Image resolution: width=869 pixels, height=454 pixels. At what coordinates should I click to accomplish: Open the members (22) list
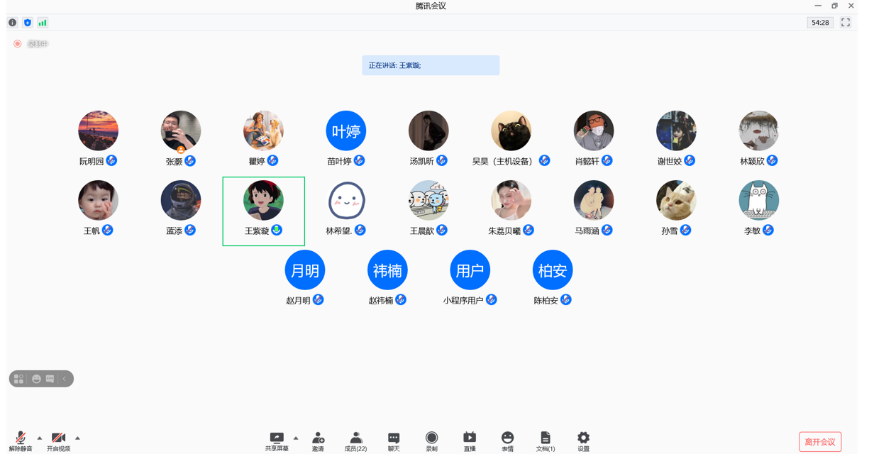[355, 439]
